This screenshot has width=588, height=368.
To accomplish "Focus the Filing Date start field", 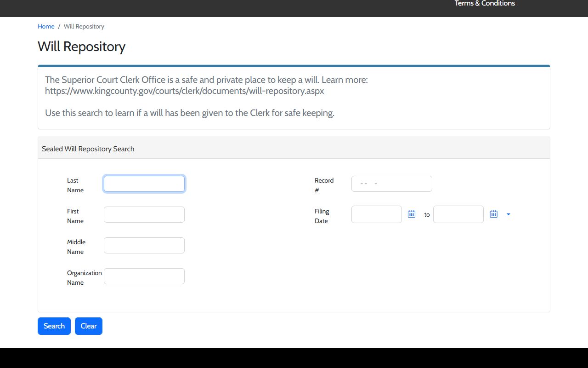I will [377, 214].
